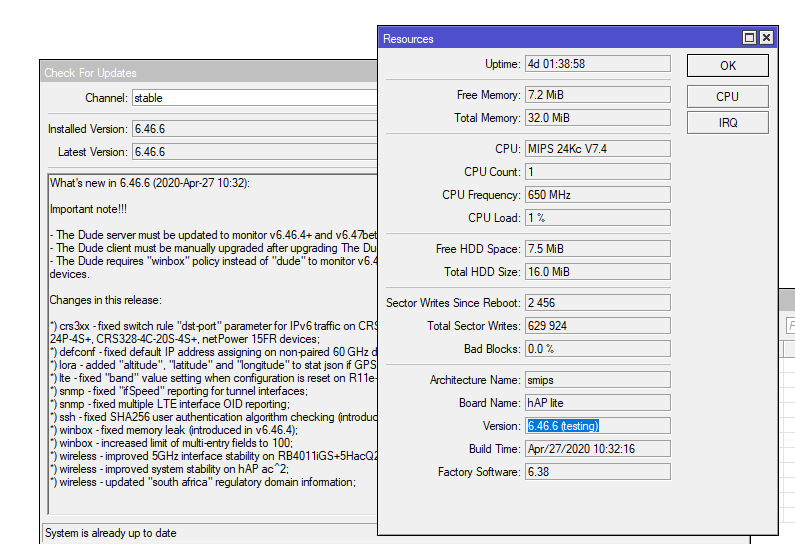Click the Free Memory value 7.2 MiB

[598, 95]
